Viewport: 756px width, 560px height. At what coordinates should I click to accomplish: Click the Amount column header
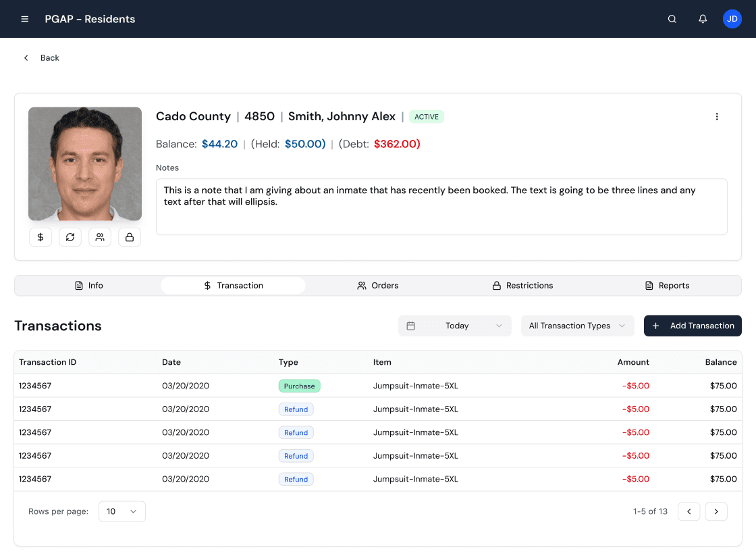[x=633, y=362]
